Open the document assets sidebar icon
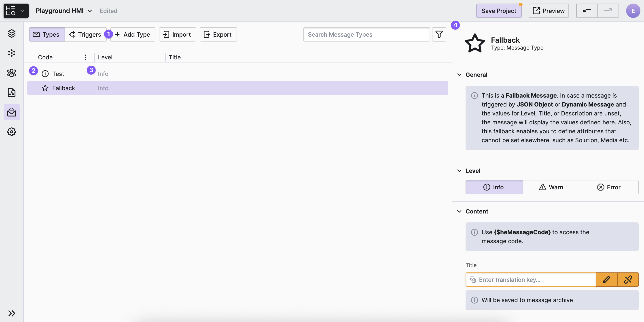The height and width of the screenshot is (322, 644). (x=11, y=92)
